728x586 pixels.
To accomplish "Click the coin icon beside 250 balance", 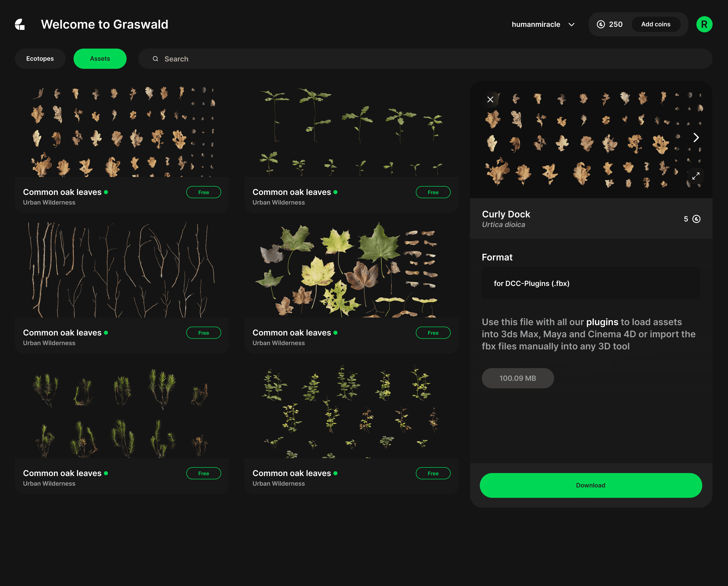I will (x=601, y=24).
